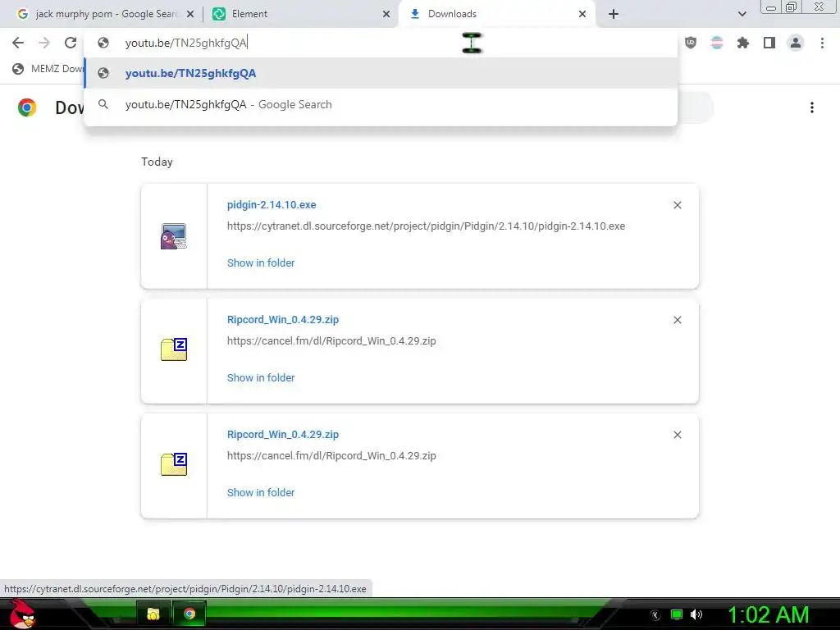
Task: Remove pidgin-2.14.10.exe from the list
Action: tap(677, 205)
